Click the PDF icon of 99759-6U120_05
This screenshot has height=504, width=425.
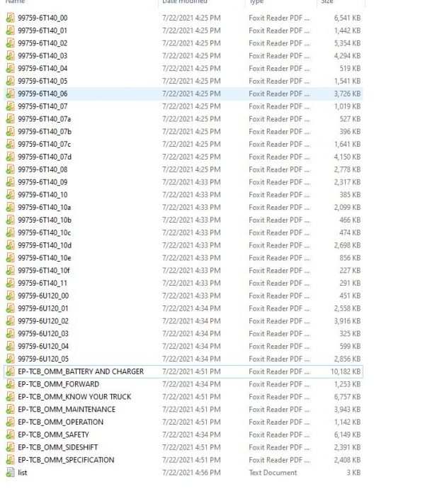click(x=11, y=359)
